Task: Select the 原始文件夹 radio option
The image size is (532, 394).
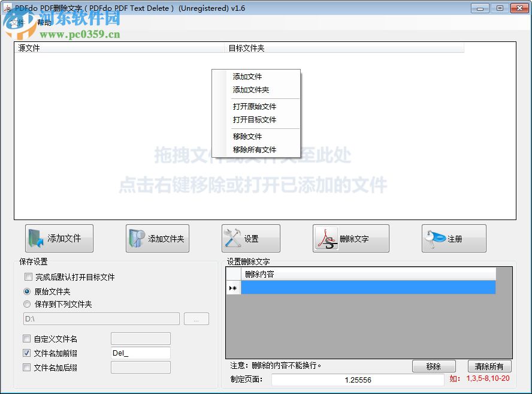Action: [26, 291]
